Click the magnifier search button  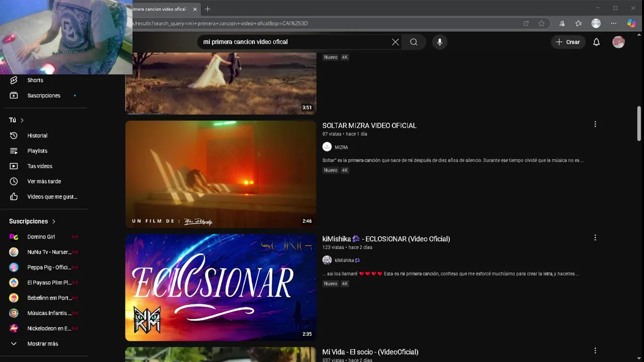[414, 42]
